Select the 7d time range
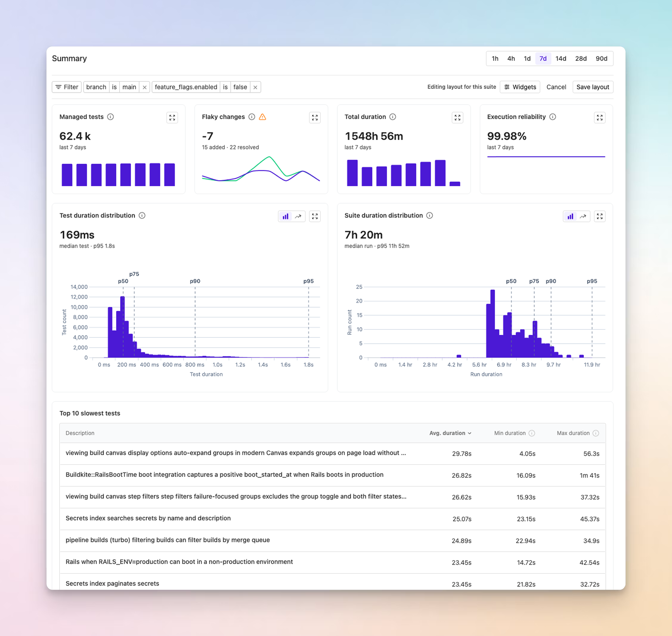672x636 pixels. [x=543, y=59]
